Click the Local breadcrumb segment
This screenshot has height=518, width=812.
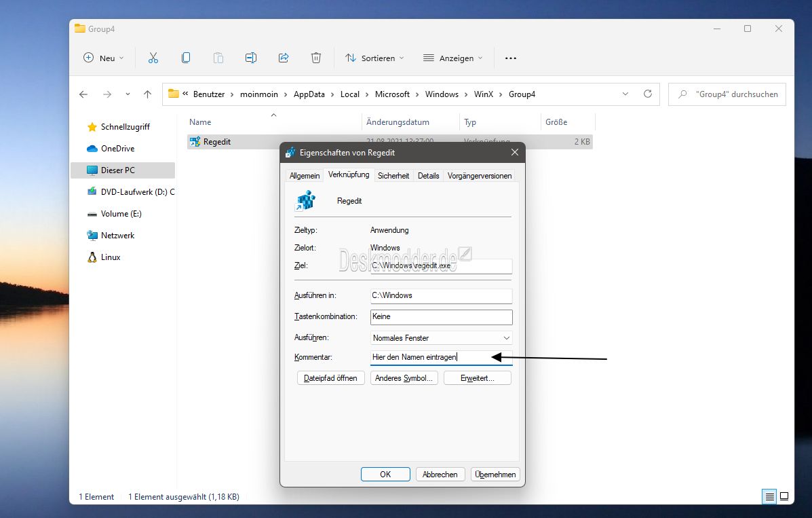tap(349, 94)
